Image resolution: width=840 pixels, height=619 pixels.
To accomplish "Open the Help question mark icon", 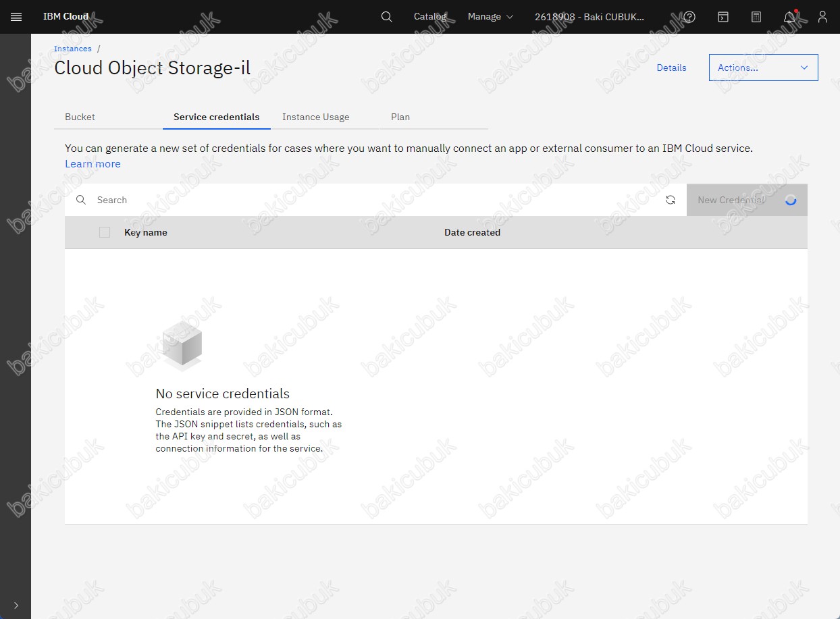I will coord(689,17).
